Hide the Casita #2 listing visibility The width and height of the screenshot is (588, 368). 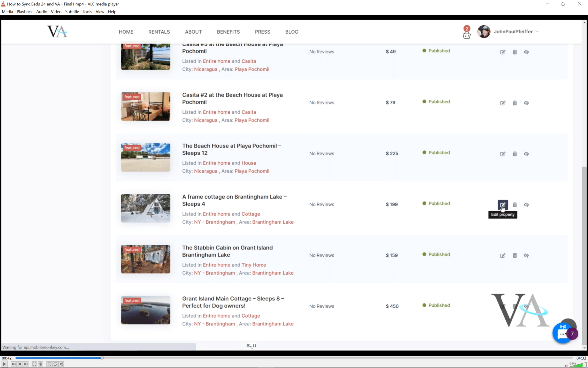526,103
